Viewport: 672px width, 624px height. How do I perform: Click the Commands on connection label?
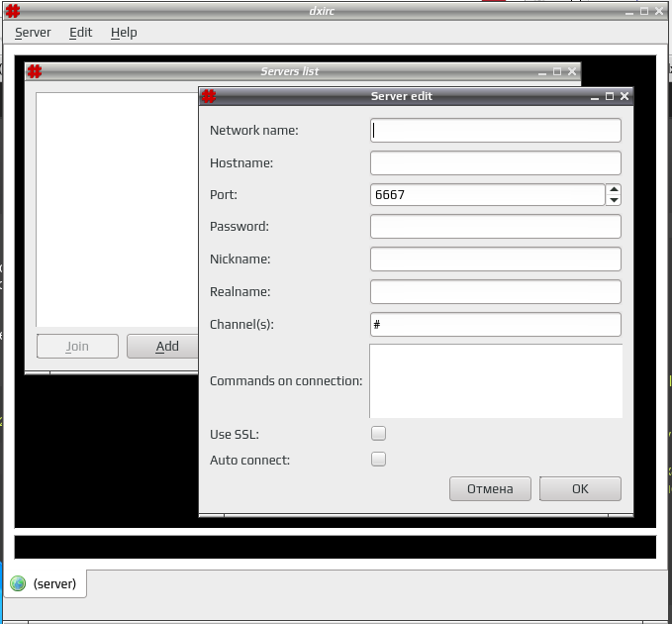[x=286, y=380]
